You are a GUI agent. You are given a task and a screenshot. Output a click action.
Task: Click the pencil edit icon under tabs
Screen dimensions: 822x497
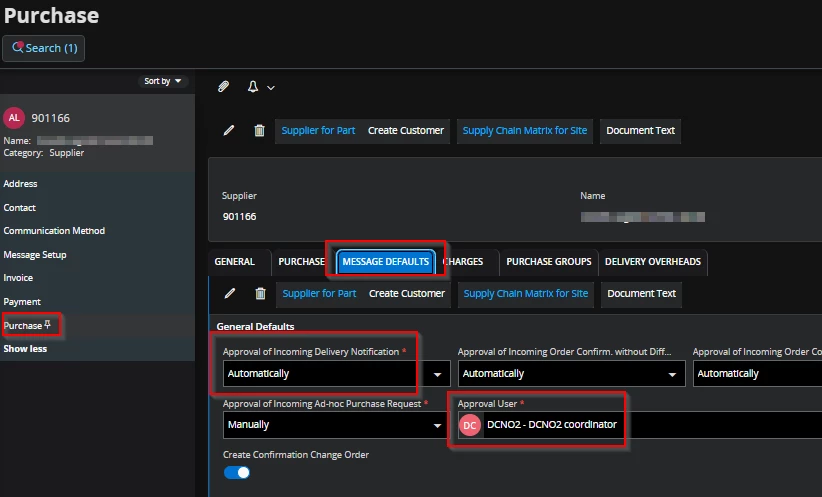[x=229, y=294]
